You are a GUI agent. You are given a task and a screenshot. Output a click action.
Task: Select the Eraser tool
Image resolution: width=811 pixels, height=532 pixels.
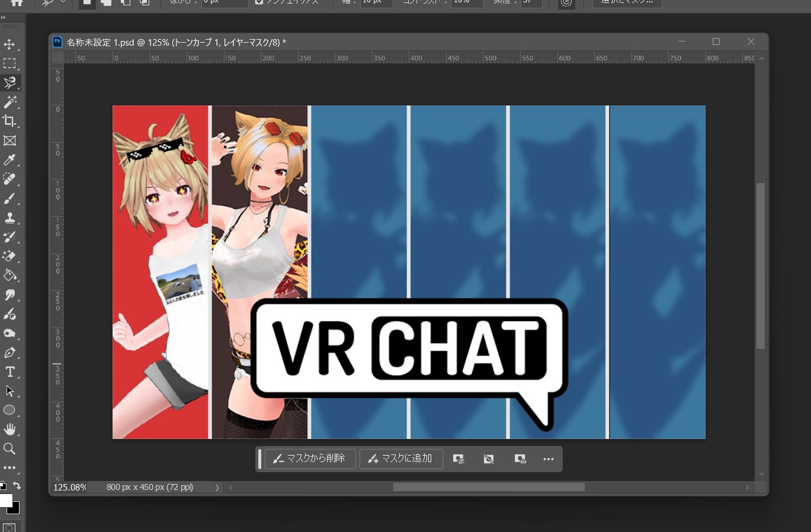coord(9,256)
